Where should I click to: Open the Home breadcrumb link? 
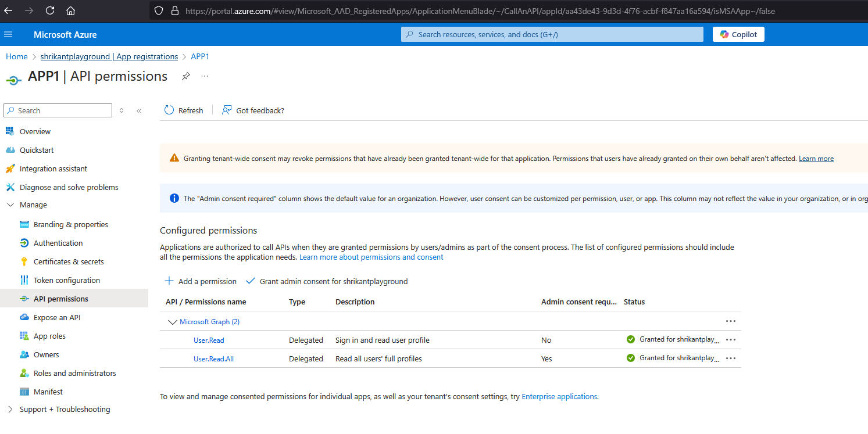point(17,56)
